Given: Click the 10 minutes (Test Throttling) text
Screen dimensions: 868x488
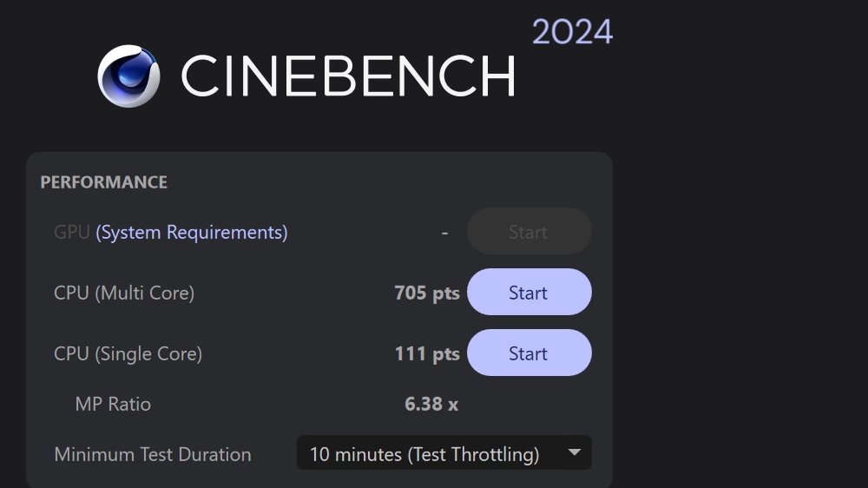Looking at the screenshot, I should [424, 454].
